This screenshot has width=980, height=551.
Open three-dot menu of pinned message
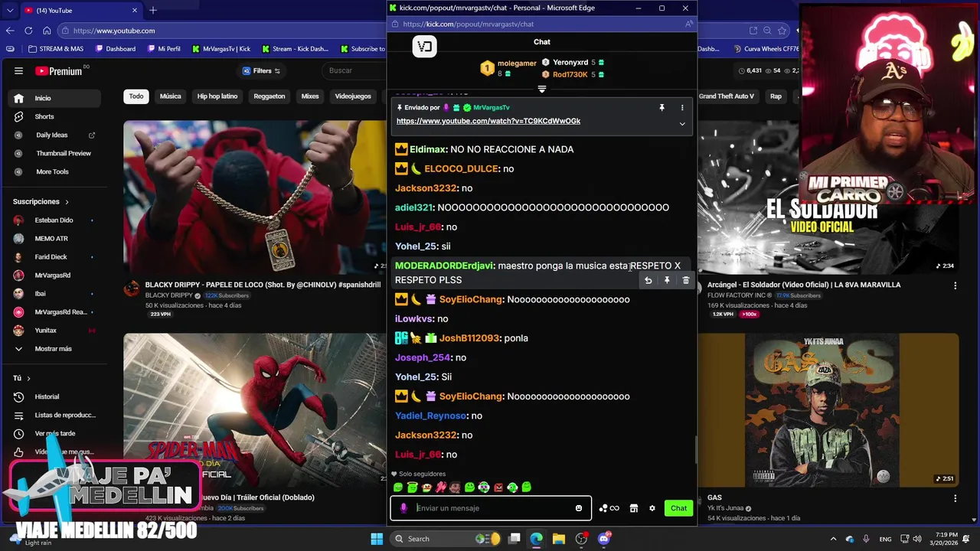coord(682,108)
